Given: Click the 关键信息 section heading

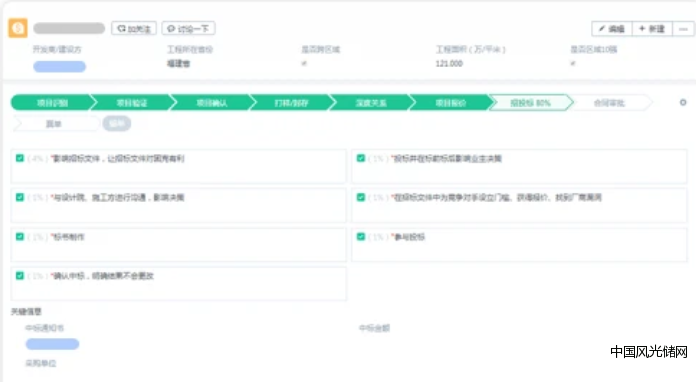Looking at the screenshot, I should coord(26,311).
